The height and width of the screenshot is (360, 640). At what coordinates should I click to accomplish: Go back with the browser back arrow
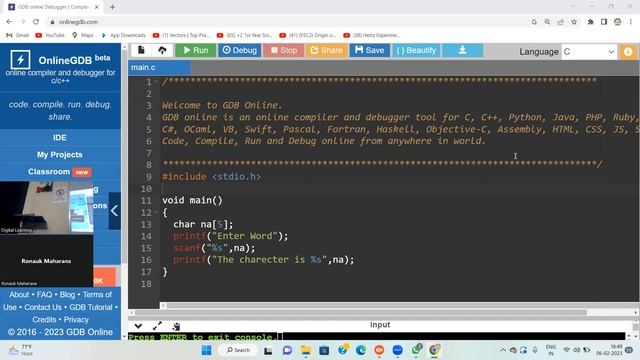coord(9,22)
